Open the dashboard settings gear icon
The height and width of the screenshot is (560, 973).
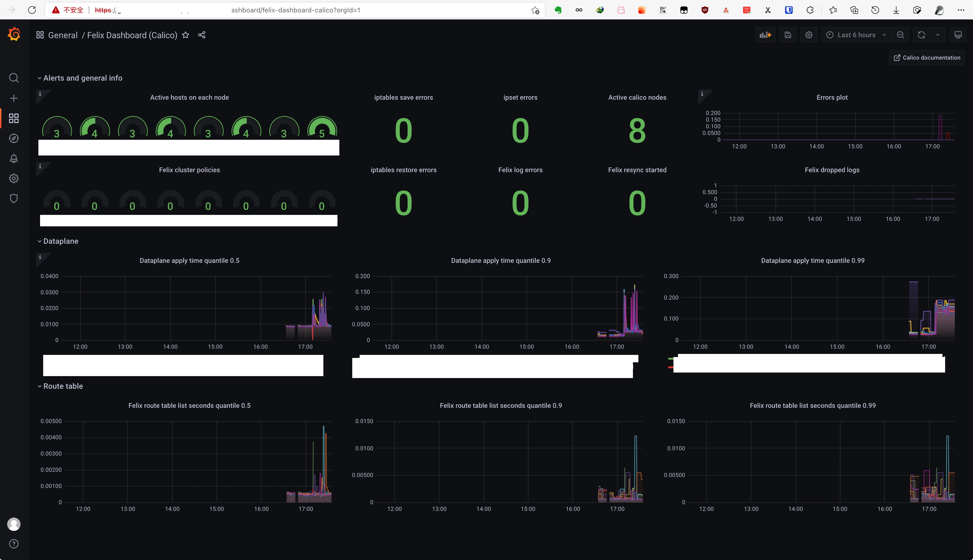[809, 35]
